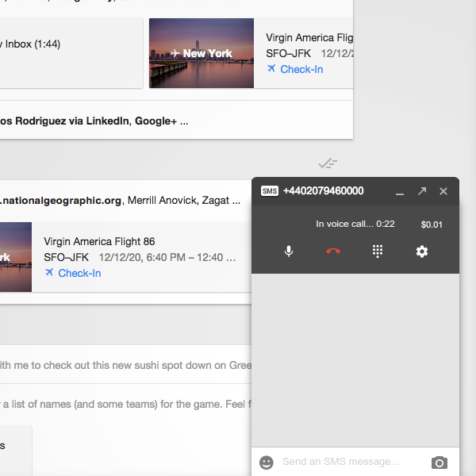This screenshot has height=476, width=476.
Task: Click the In voice call... 0:22 status
Action: click(x=355, y=224)
